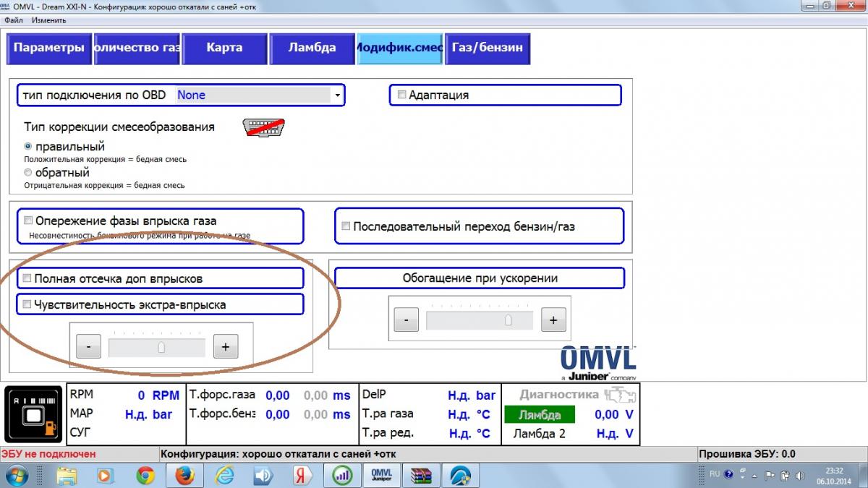Click the crossed-out OBD connector icon

pos(263,128)
